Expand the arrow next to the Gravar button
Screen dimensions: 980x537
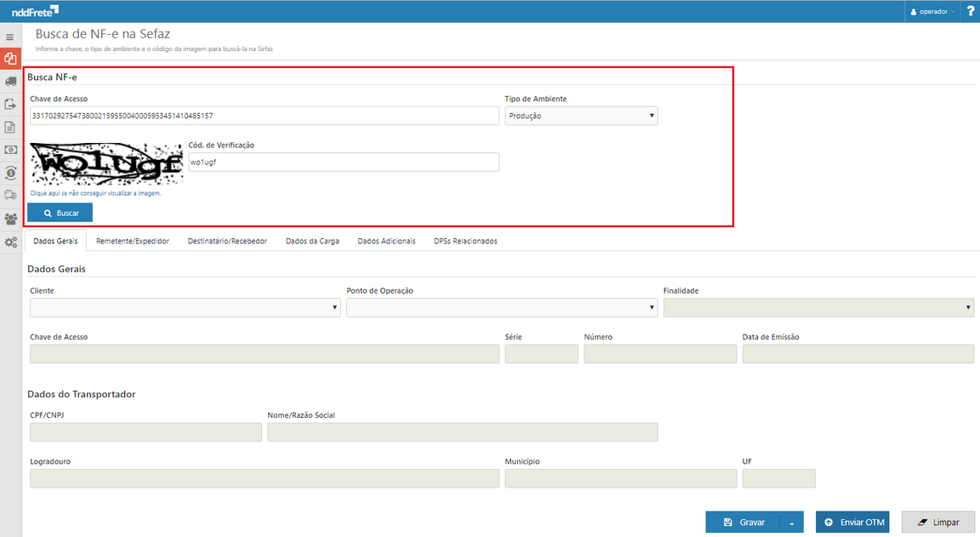791,523
